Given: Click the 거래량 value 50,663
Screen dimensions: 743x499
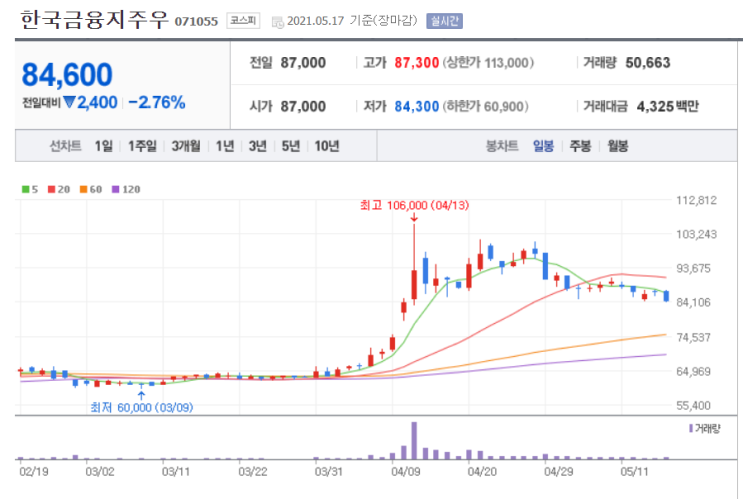Looking at the screenshot, I should 648,63.
